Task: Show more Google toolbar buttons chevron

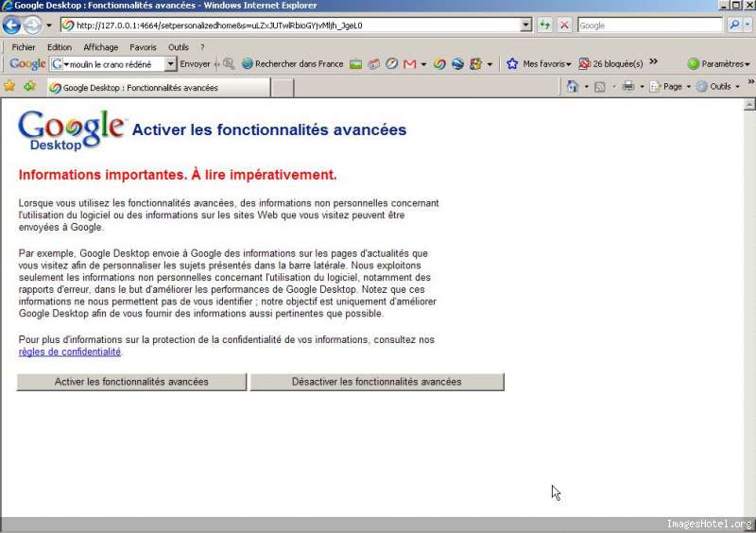Action: 653,61
